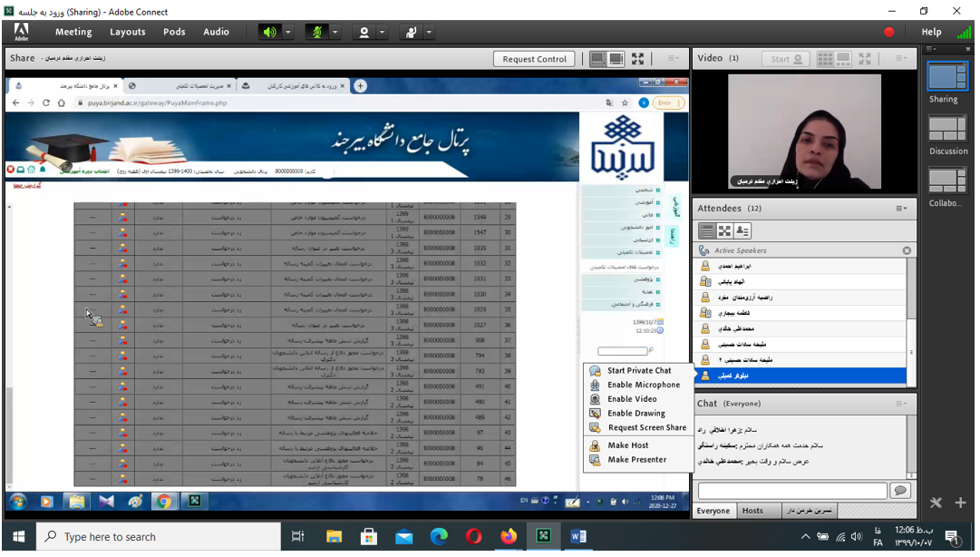Click the delete layout X icon
This screenshot has height=557, width=980.
point(936,503)
